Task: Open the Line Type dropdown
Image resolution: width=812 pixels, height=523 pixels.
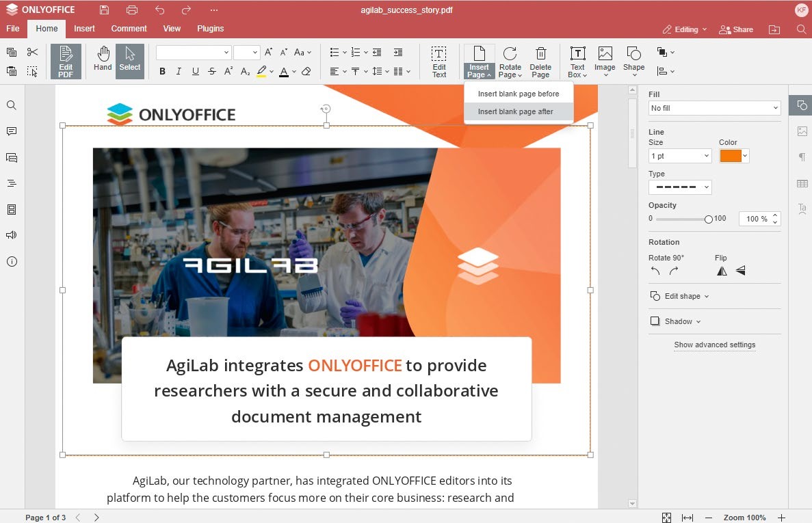Action: (680, 187)
